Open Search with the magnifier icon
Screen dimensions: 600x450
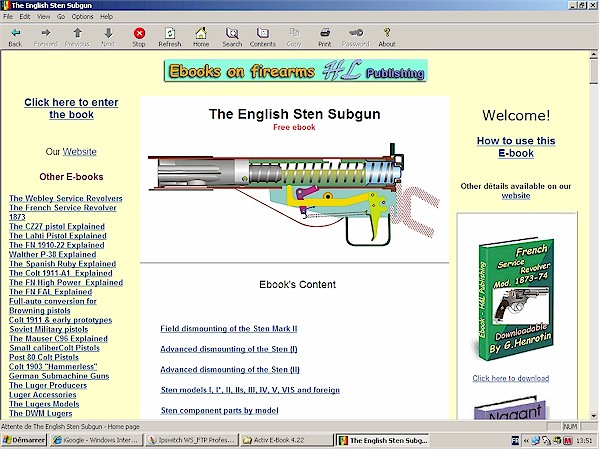232,33
